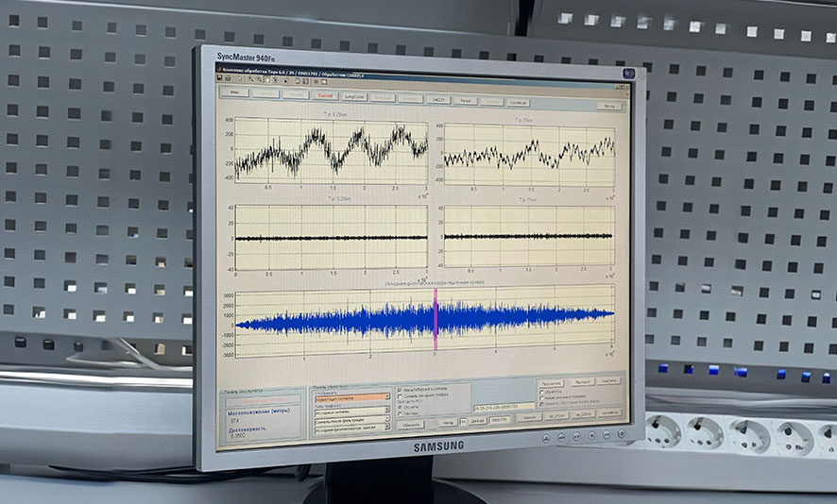Select the 'Отсчеты' radio button
This screenshot has height=504, width=837.
click(400, 407)
